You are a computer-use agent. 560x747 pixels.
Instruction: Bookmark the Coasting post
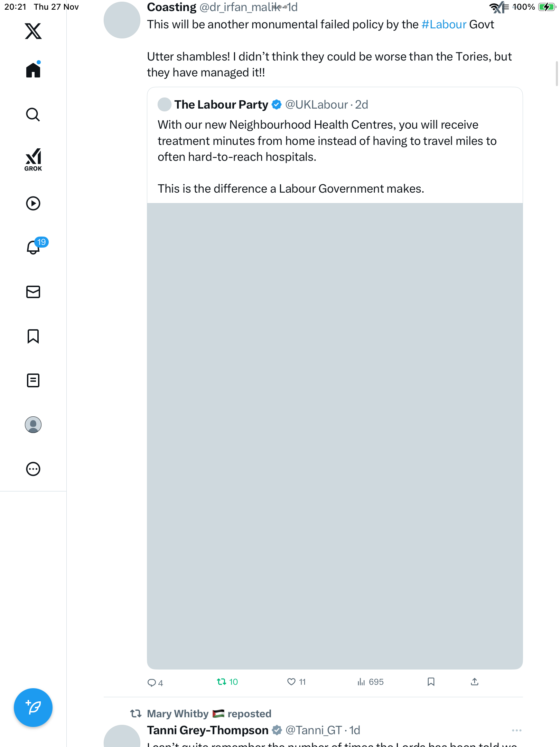[431, 682]
